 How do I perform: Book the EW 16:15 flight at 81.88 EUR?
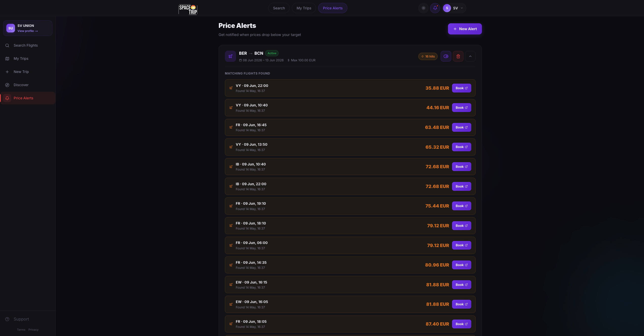[461, 285]
